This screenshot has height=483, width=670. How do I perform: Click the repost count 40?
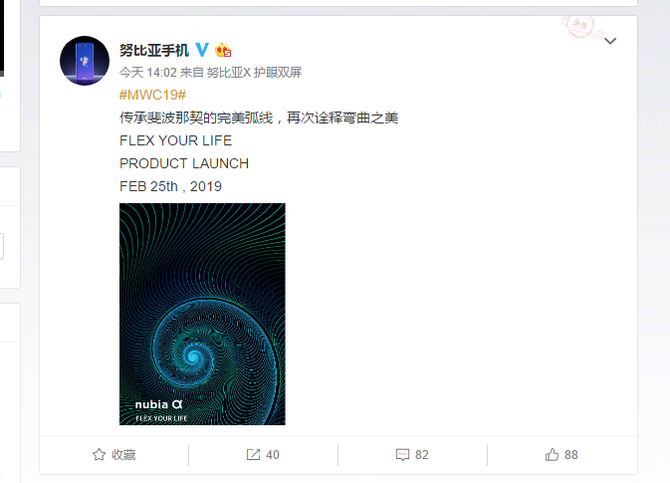pyautogui.click(x=273, y=455)
